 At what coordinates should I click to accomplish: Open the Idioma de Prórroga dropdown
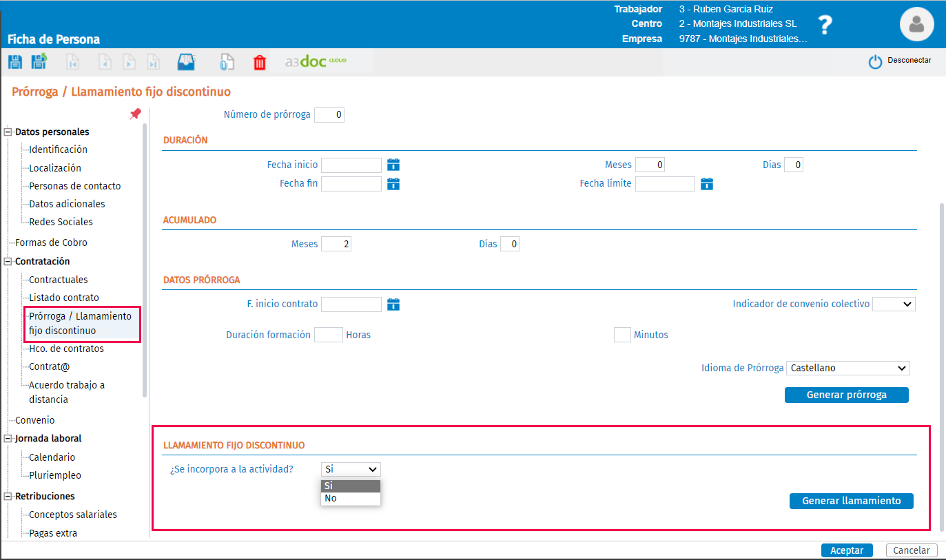(x=848, y=368)
